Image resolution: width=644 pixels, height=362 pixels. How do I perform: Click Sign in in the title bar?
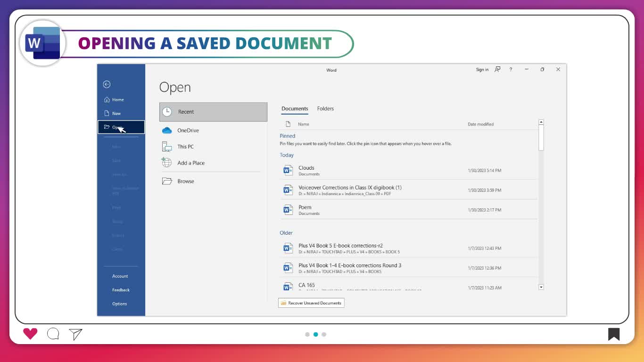(x=482, y=70)
